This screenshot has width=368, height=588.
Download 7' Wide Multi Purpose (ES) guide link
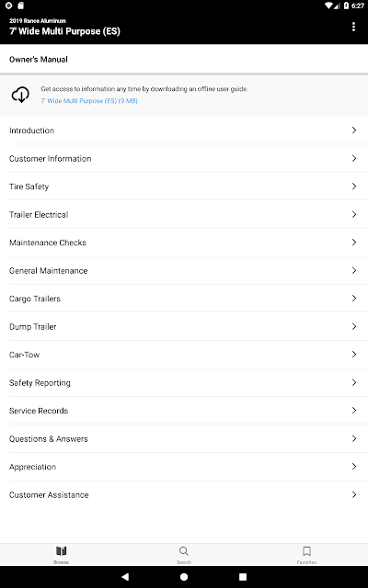pos(89,101)
